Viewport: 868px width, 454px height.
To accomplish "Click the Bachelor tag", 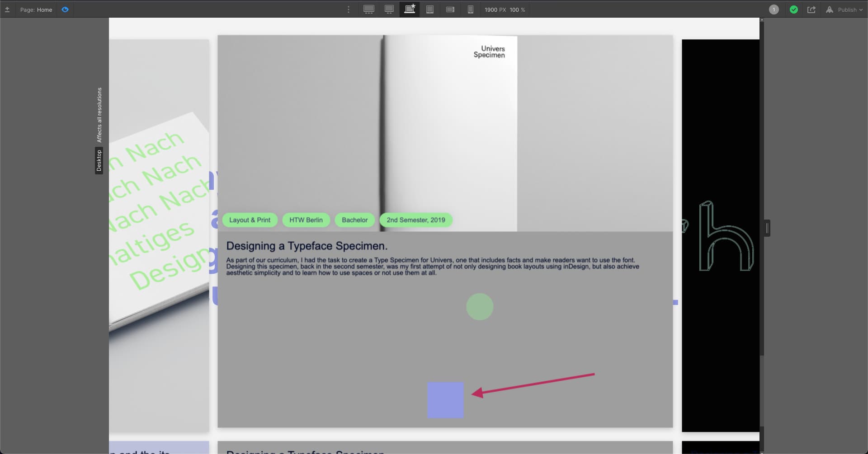I will pyautogui.click(x=355, y=220).
